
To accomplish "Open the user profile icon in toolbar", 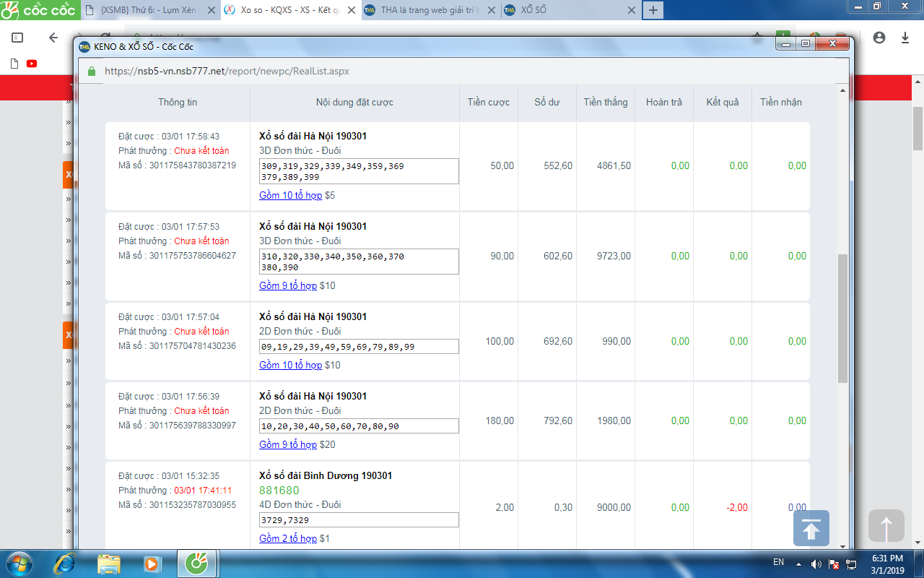I will tap(879, 38).
